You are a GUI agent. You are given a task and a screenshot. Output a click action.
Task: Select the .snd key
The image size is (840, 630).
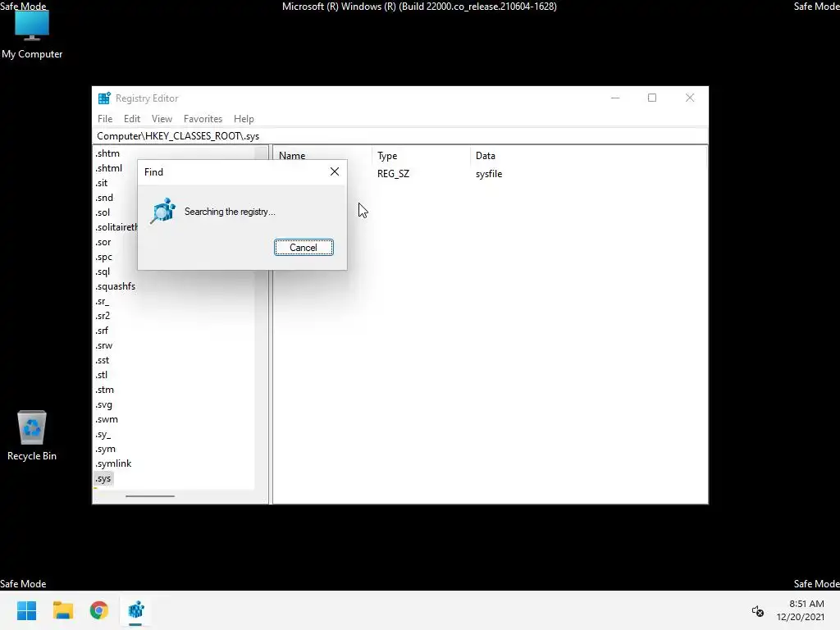[x=104, y=198]
